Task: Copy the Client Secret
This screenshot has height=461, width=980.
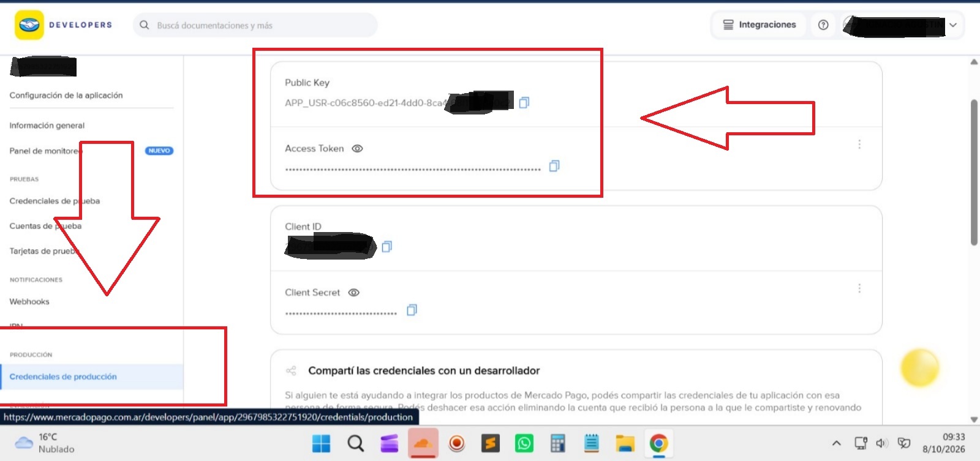Action: pos(412,310)
